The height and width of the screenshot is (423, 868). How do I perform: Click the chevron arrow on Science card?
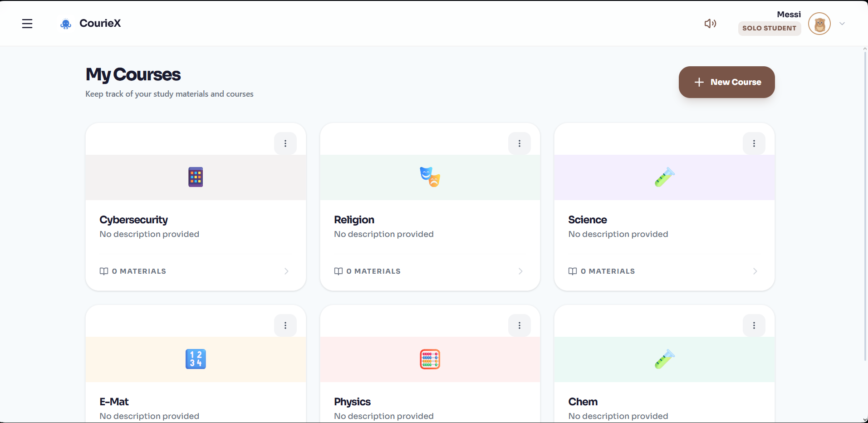coord(755,271)
